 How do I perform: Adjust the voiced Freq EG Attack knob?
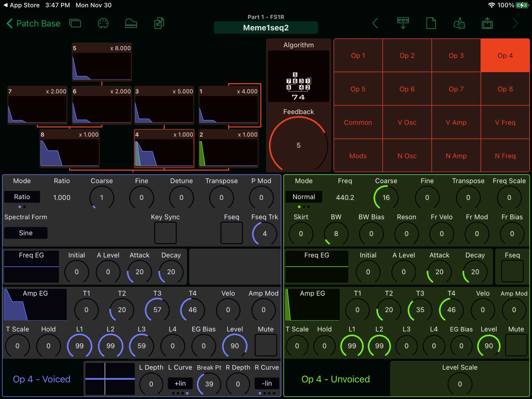(139, 272)
